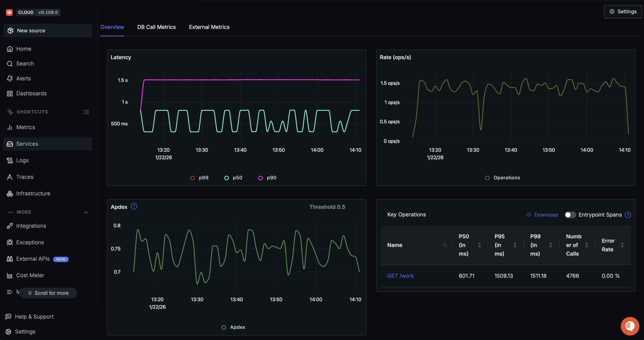The image size is (644, 340).
Task: Click the SigNoz logo icon
Action: pyautogui.click(x=9, y=12)
